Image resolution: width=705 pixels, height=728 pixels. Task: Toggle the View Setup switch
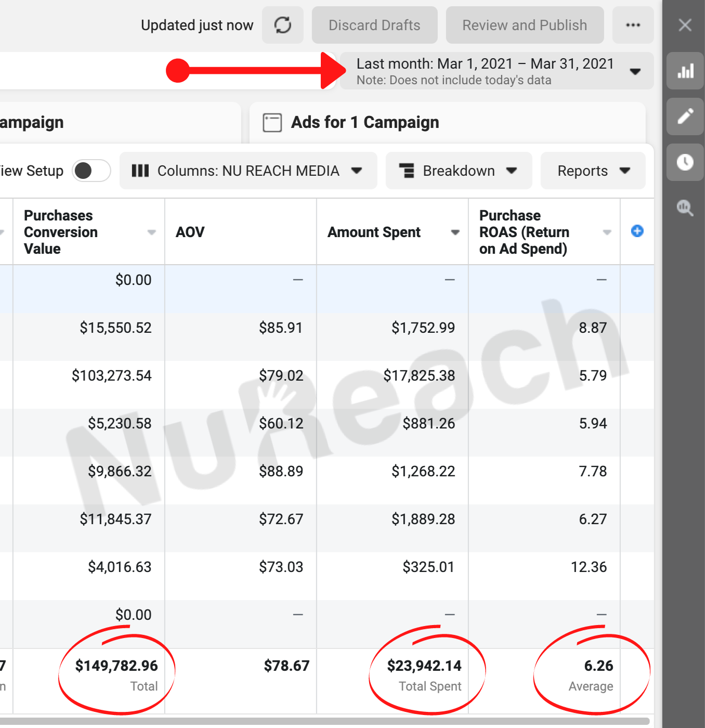coord(91,171)
